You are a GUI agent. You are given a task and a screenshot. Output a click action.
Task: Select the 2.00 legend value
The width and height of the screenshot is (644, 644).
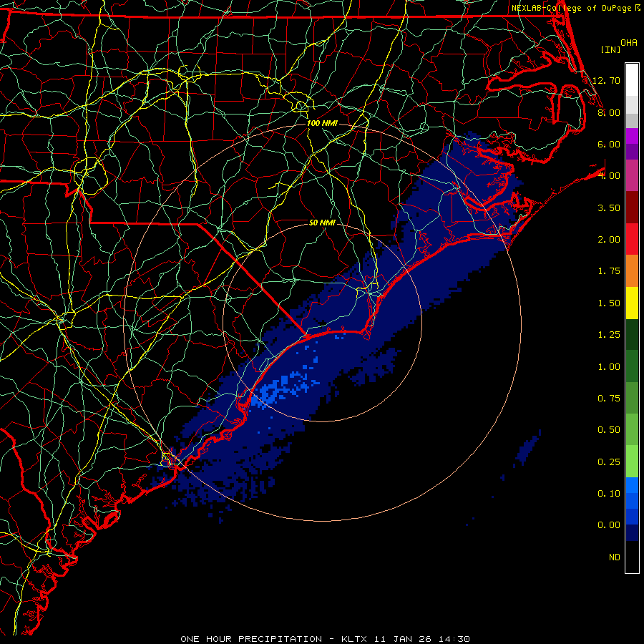[609, 240]
